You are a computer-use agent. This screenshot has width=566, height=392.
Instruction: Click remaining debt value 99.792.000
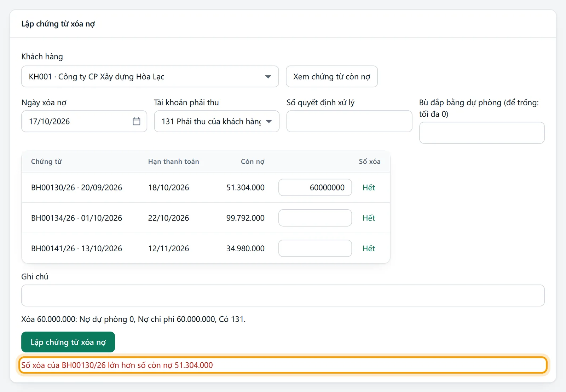246,218
